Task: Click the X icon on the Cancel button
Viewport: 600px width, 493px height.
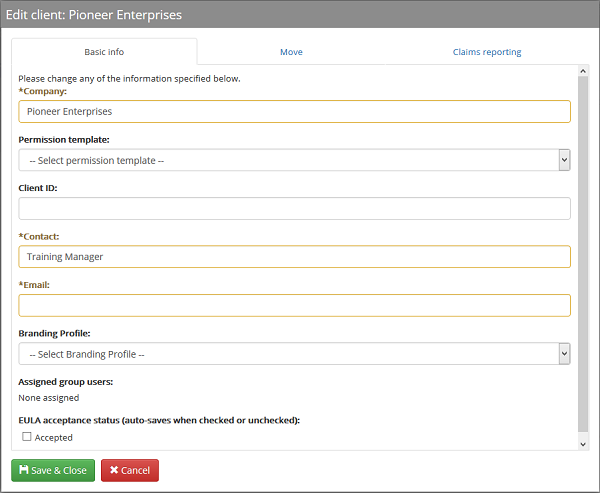Action: (x=114, y=470)
